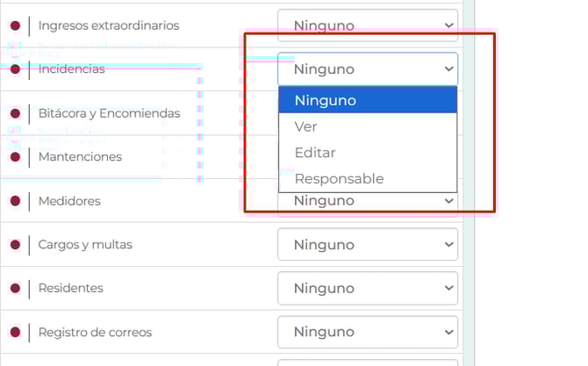Select Ninguno in the open list

368,100
